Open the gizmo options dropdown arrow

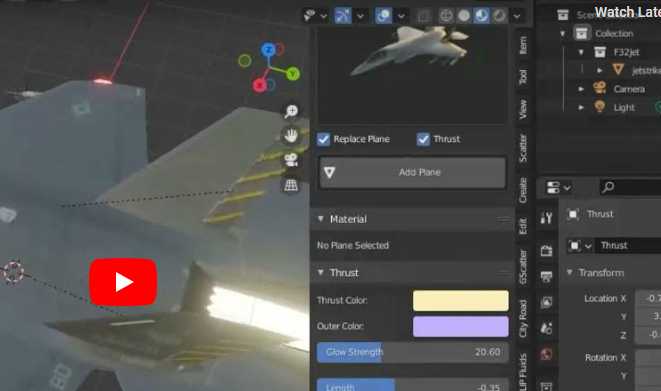[361, 16]
